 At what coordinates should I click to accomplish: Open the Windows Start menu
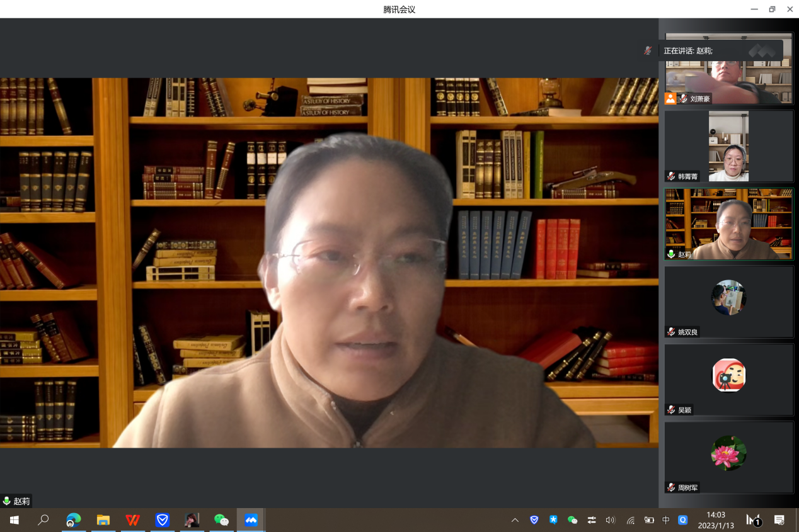coord(14,520)
